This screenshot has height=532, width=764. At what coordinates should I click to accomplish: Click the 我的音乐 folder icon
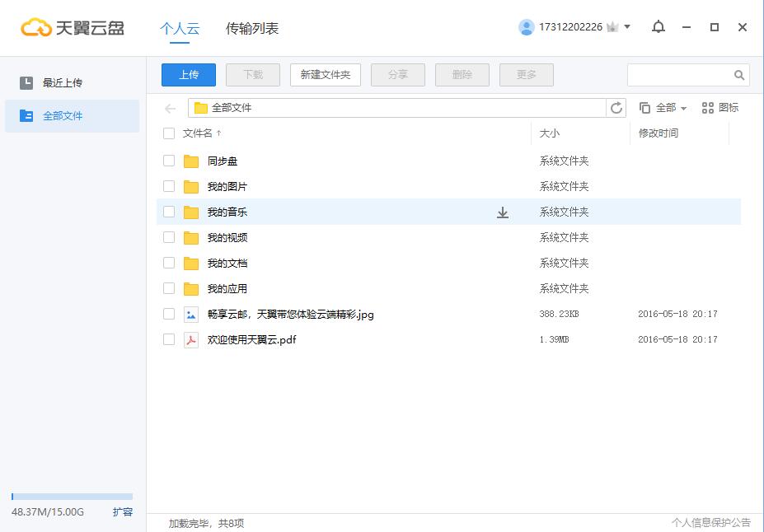pos(191,212)
